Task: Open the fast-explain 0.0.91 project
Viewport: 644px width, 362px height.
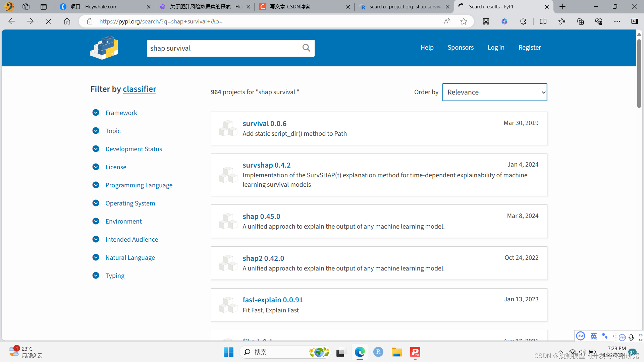Action: [x=273, y=300]
